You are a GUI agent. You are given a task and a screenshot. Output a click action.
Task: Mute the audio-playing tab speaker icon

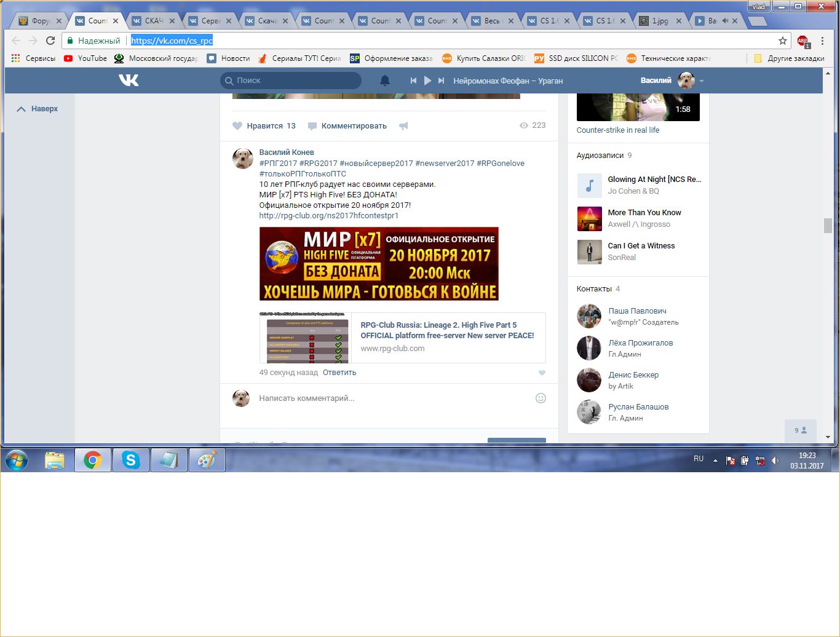pos(725,20)
